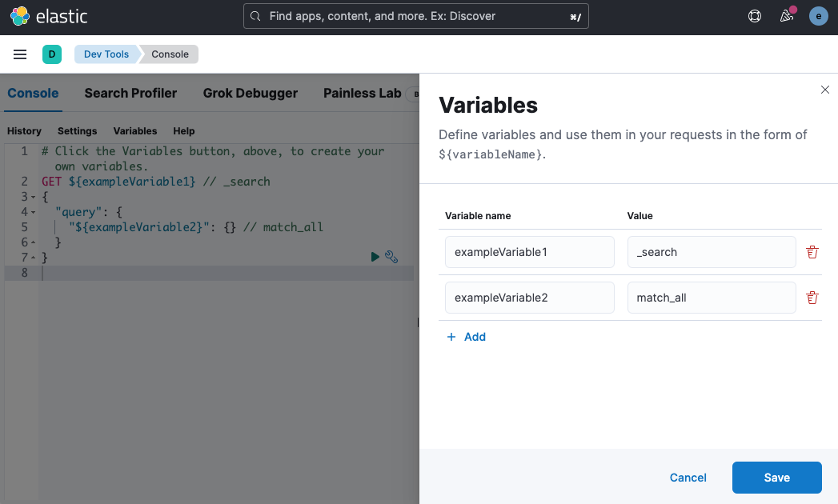Delete the exampleVariable2 row with trash icon
838x504 pixels.
812,297
